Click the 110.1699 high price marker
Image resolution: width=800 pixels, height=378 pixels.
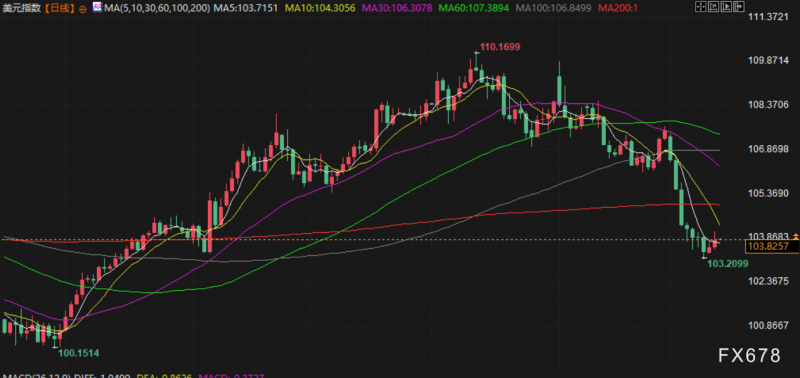(x=499, y=47)
